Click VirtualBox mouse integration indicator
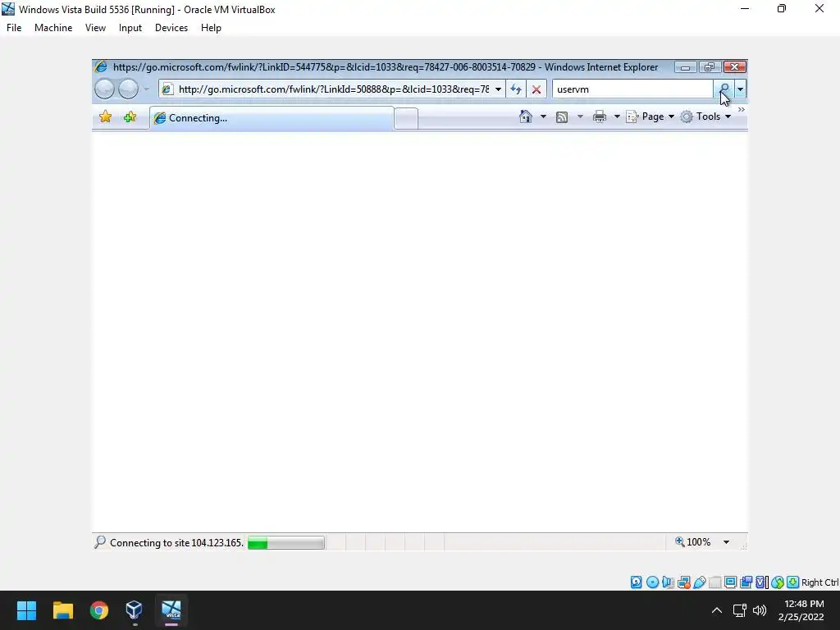The width and height of the screenshot is (840, 630). pos(778,582)
